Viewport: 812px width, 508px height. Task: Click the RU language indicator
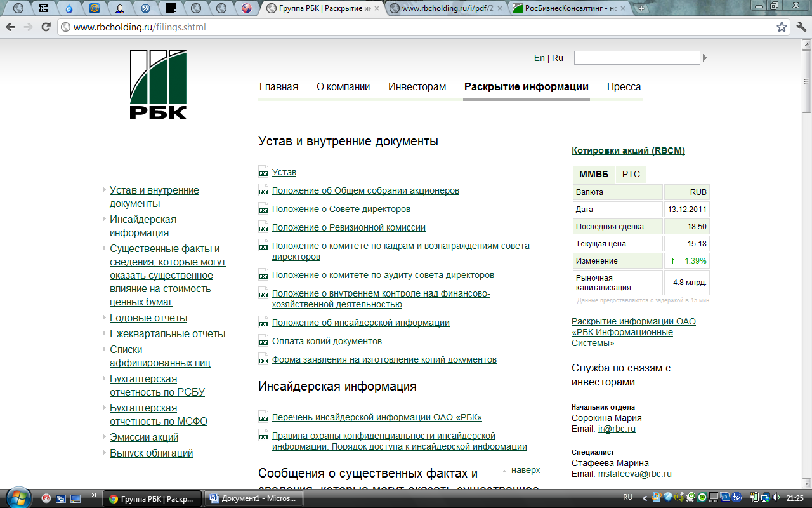[x=628, y=497]
